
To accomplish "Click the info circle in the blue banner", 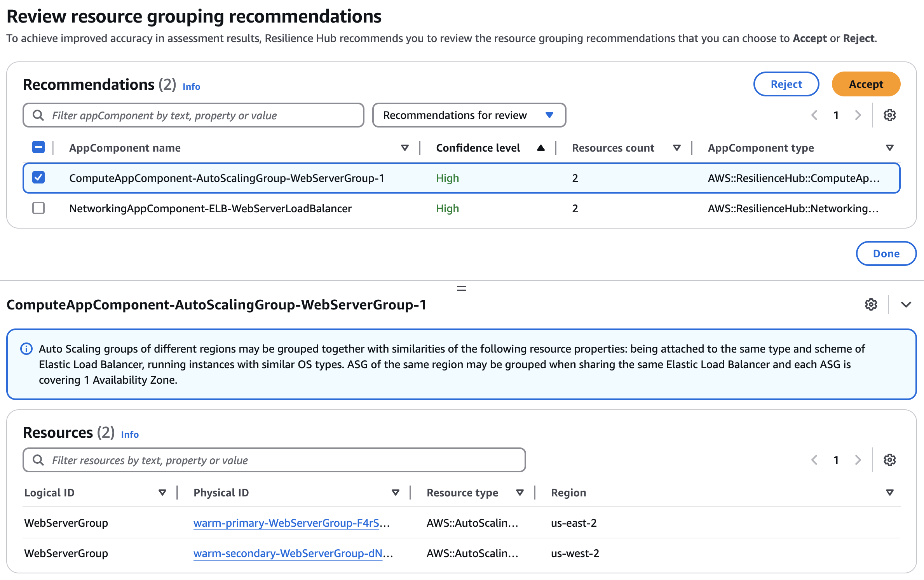I will tap(26, 349).
